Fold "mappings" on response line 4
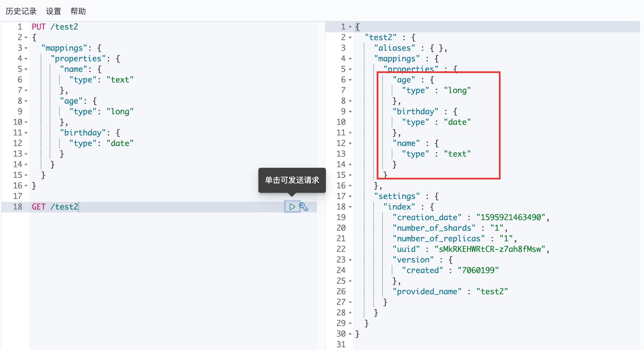Viewport: 644px width, 350px height. (x=350, y=59)
